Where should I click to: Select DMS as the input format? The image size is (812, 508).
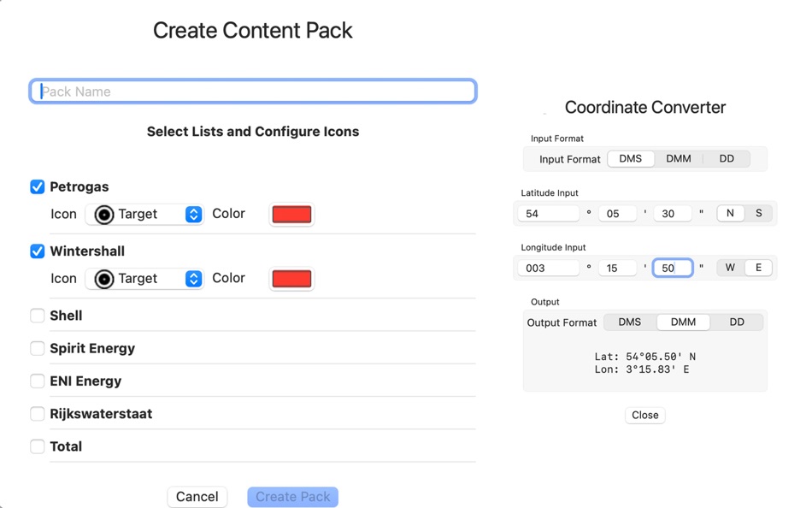[x=630, y=158]
